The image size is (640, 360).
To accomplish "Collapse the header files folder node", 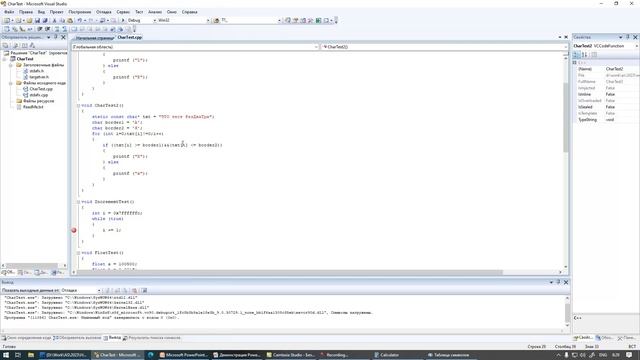I will [11, 65].
